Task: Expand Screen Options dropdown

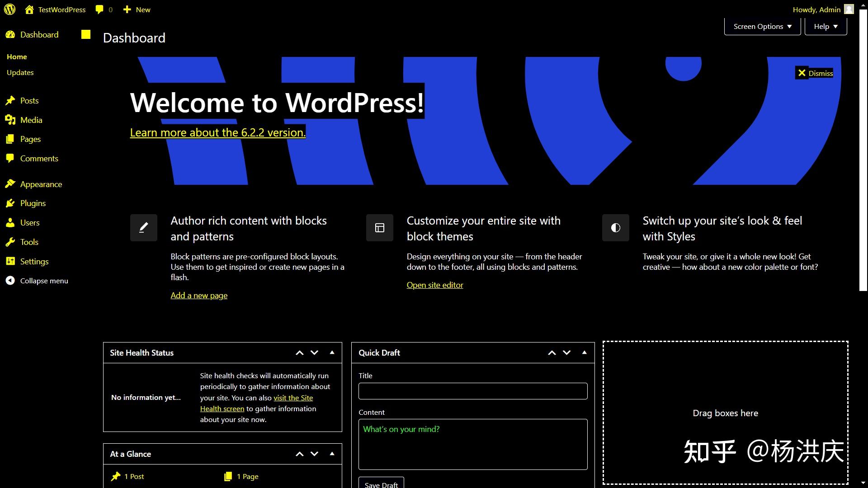Action: (762, 27)
